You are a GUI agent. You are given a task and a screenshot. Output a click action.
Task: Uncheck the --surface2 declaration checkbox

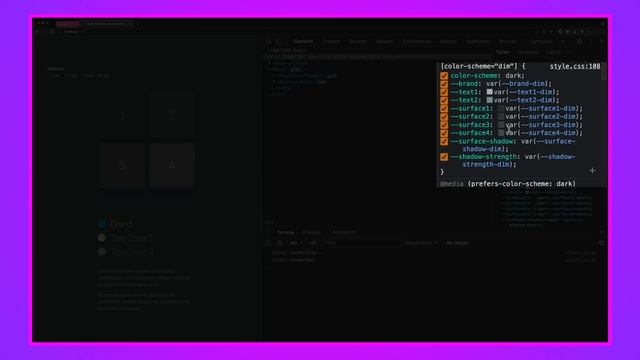tap(444, 117)
